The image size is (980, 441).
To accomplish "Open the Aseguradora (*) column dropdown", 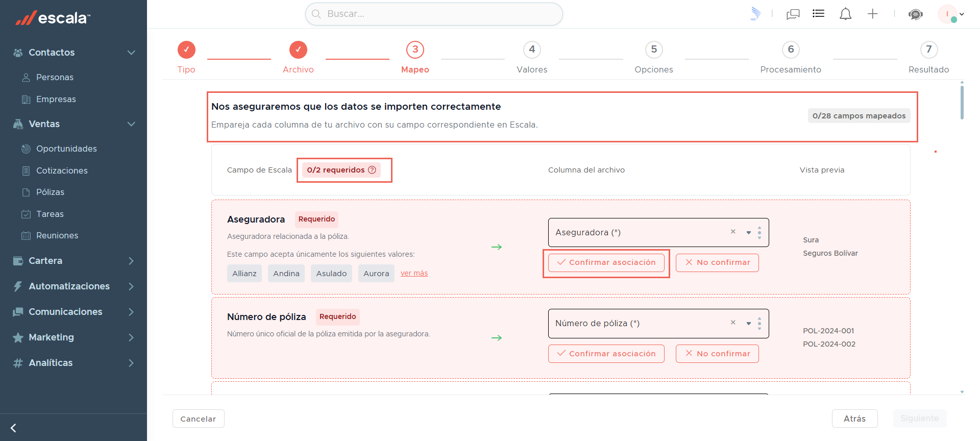I will [748, 233].
